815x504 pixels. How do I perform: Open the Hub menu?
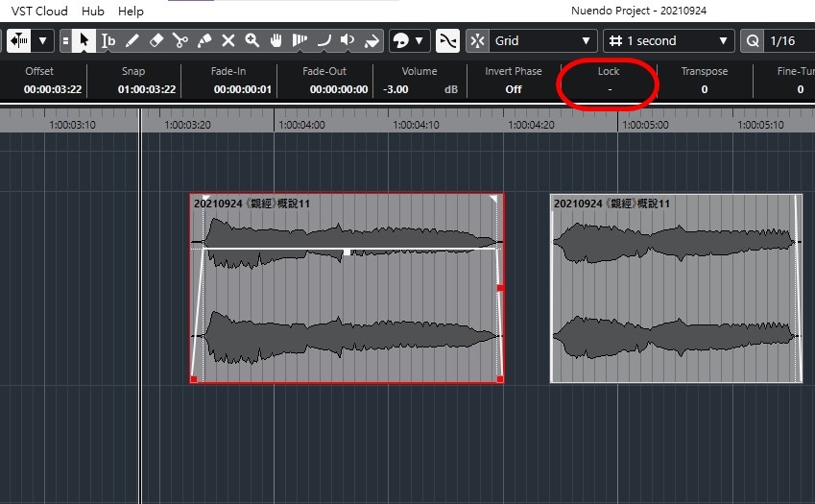[93, 11]
